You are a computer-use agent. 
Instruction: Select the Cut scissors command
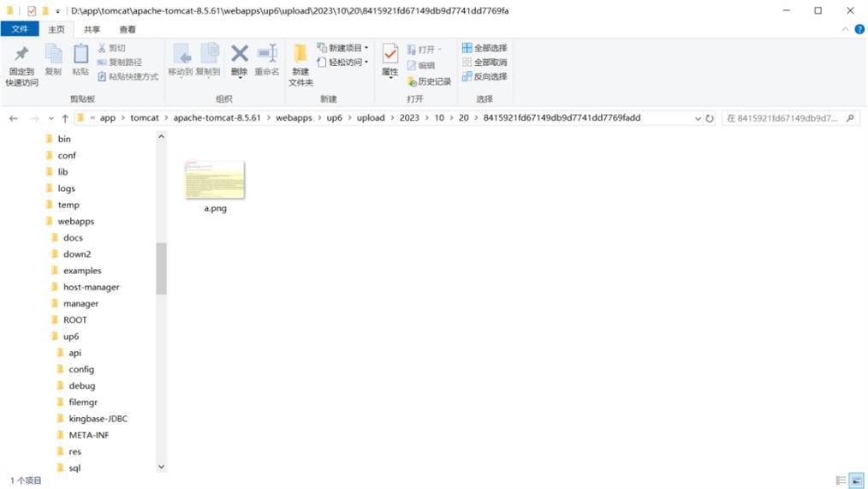(x=112, y=48)
